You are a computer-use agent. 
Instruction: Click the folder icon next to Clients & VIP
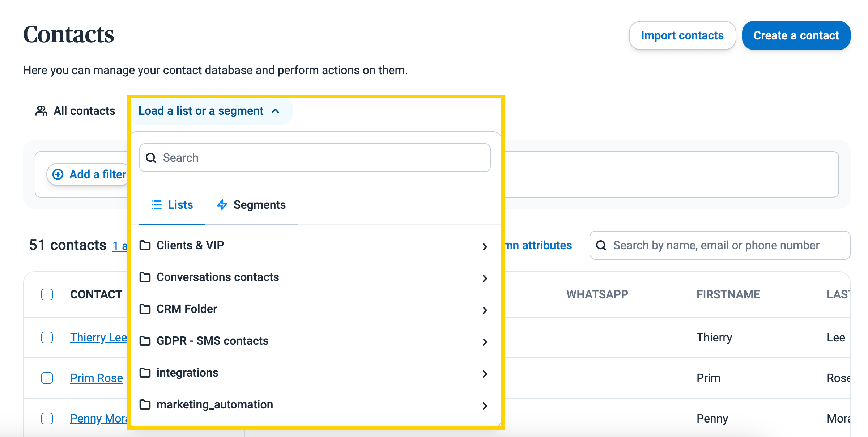tap(145, 245)
